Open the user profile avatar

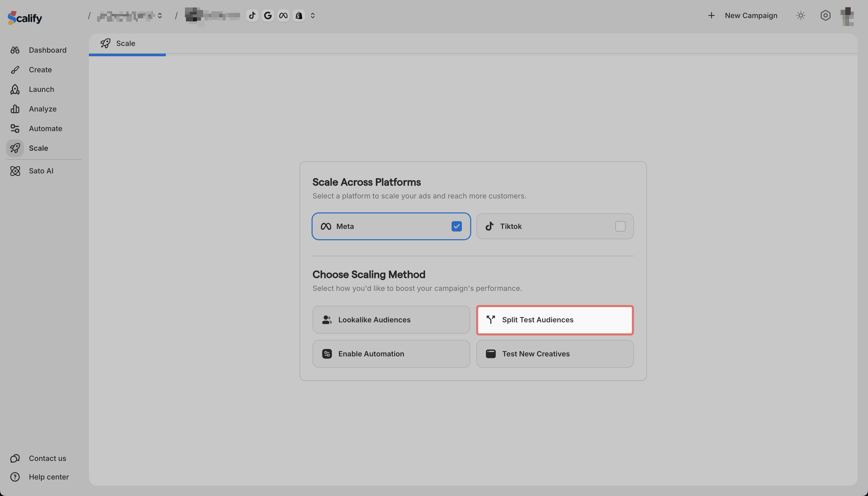848,16
